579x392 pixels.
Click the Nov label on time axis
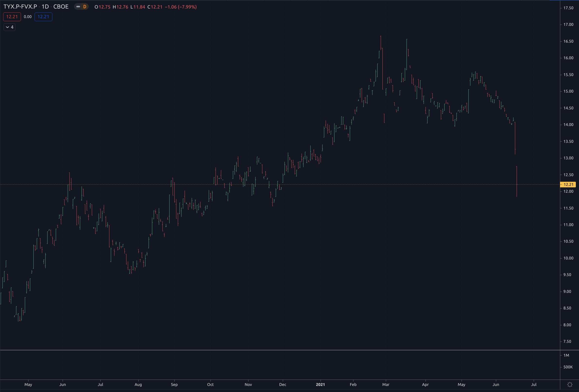point(248,384)
